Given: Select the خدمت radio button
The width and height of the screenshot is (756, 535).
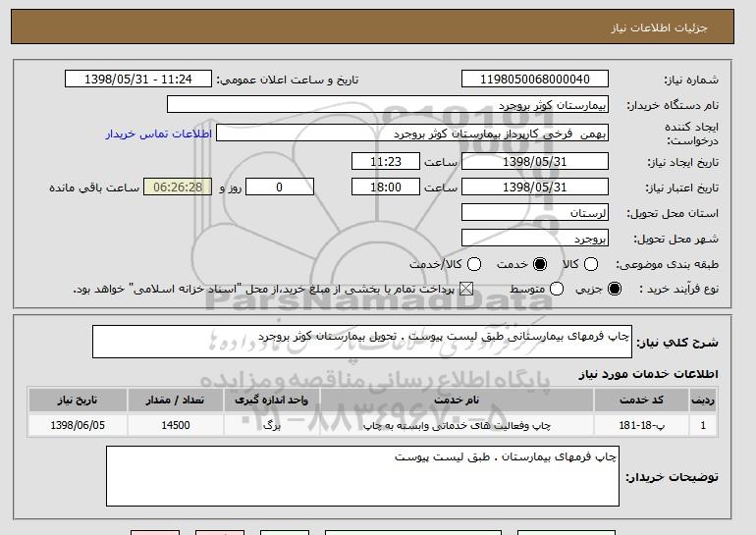Looking at the screenshot, I should point(540,264).
